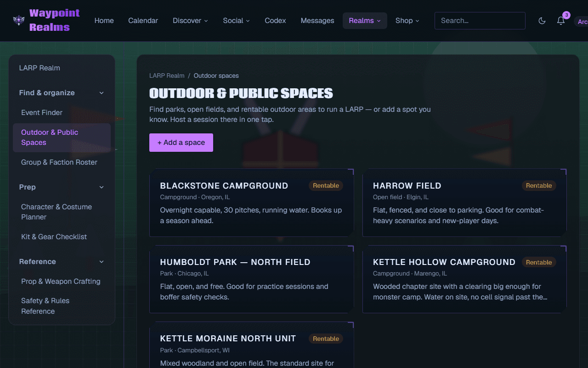Select Outdoor & Public Spaces sidebar item
The image size is (588, 368).
62,138
